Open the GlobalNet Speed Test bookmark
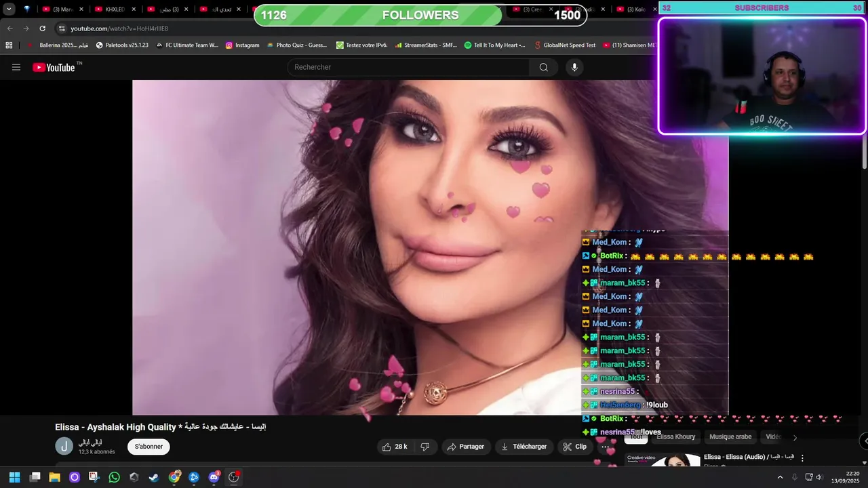 564,45
